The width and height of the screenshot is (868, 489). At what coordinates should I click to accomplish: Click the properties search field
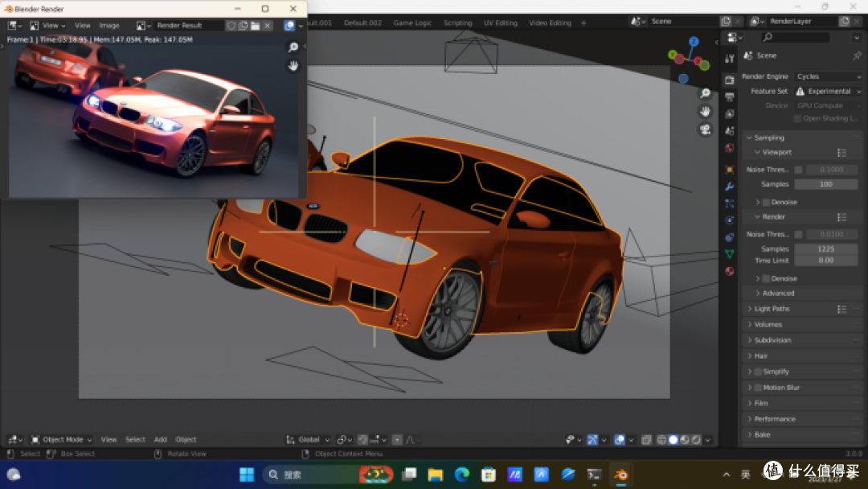coord(796,37)
